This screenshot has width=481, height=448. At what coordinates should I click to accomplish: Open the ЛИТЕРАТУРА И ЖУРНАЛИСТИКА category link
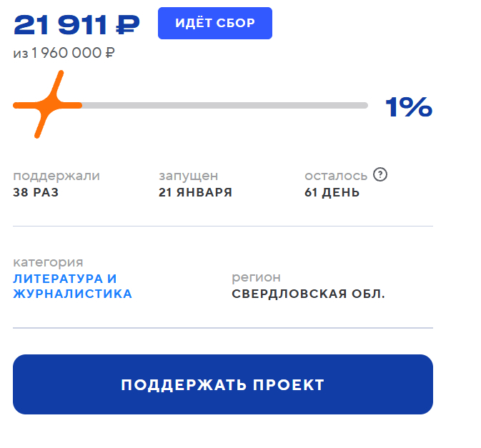pyautogui.click(x=72, y=286)
